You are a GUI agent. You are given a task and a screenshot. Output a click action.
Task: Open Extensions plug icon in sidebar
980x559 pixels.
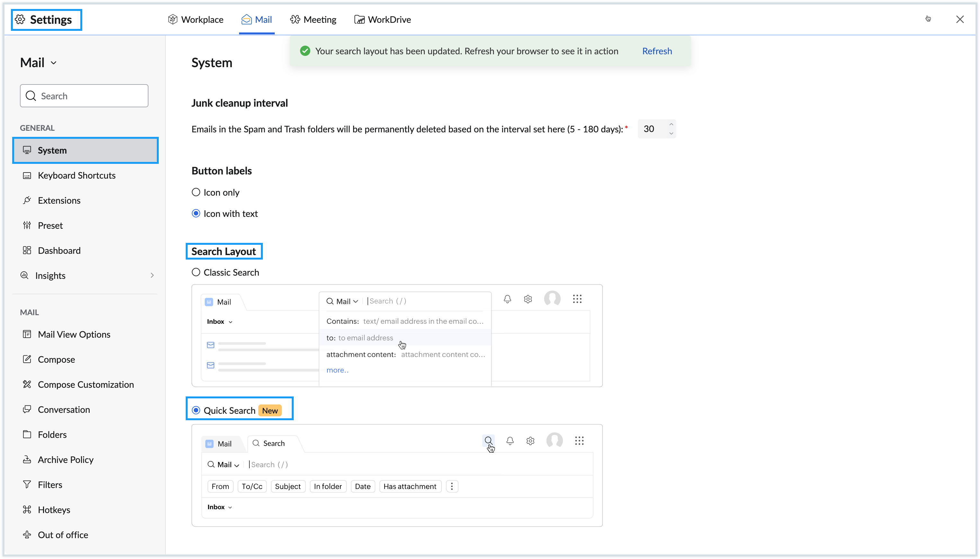(x=27, y=200)
